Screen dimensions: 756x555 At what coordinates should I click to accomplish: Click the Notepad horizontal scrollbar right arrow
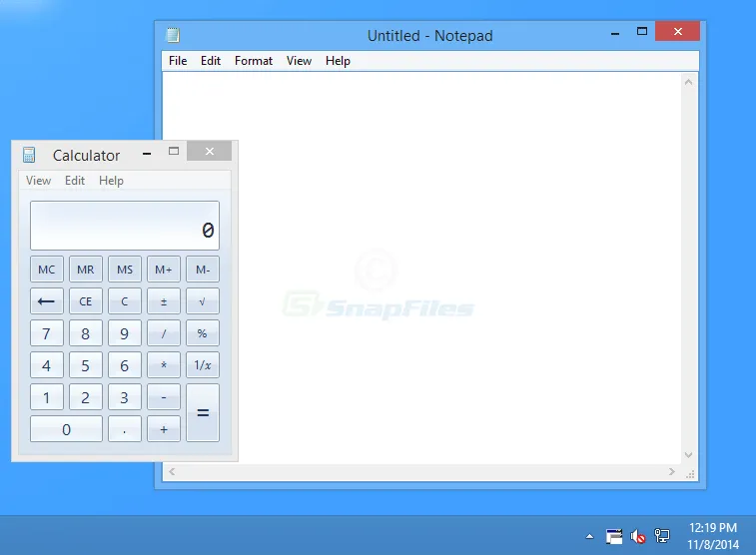(672, 472)
